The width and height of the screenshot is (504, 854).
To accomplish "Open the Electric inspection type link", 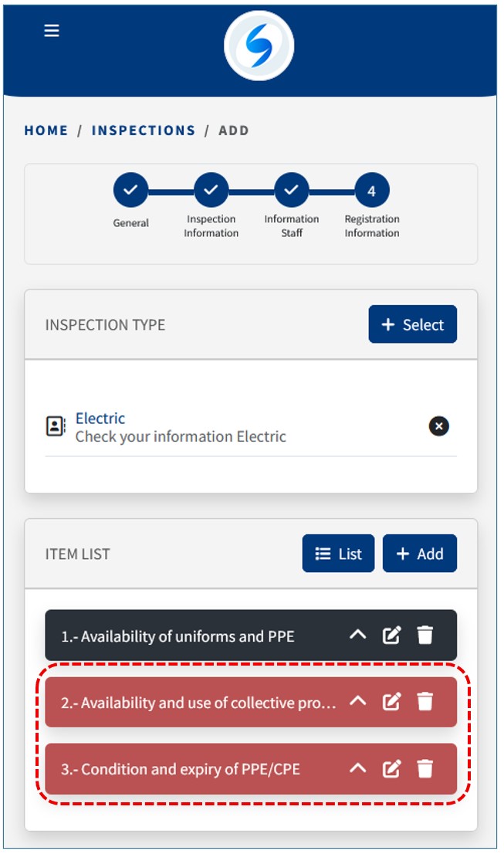I will click(100, 419).
